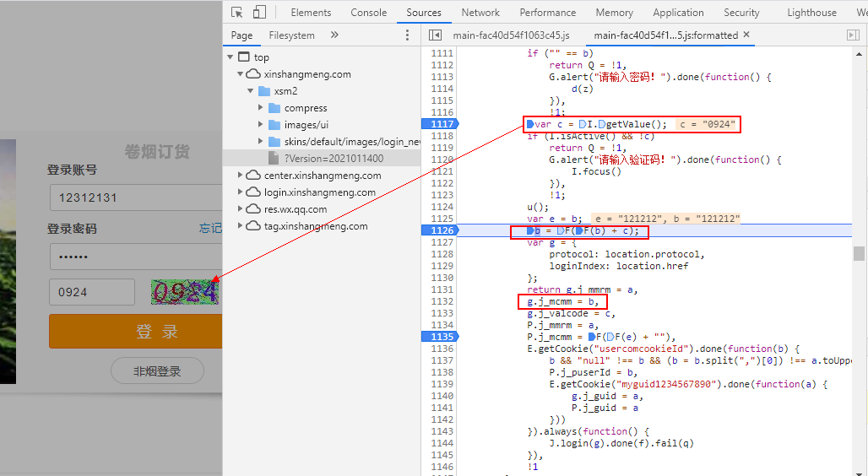Screen dimensions: 868x476
Task: Expand the center.xinshangmeng.com domain
Action: 241,176
